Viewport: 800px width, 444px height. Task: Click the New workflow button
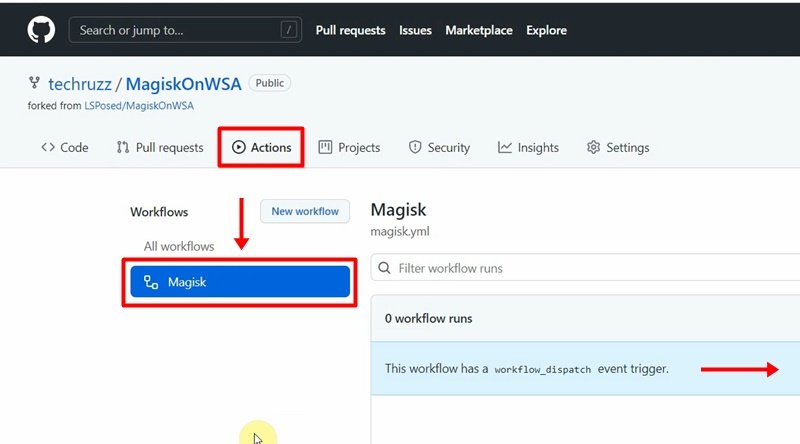click(x=305, y=211)
